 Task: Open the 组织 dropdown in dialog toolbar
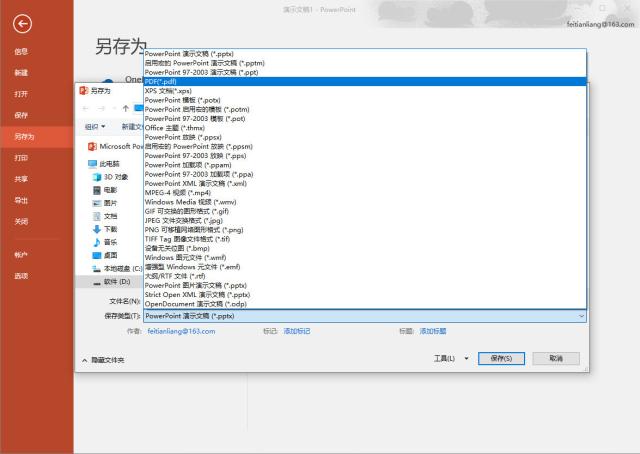click(95, 127)
